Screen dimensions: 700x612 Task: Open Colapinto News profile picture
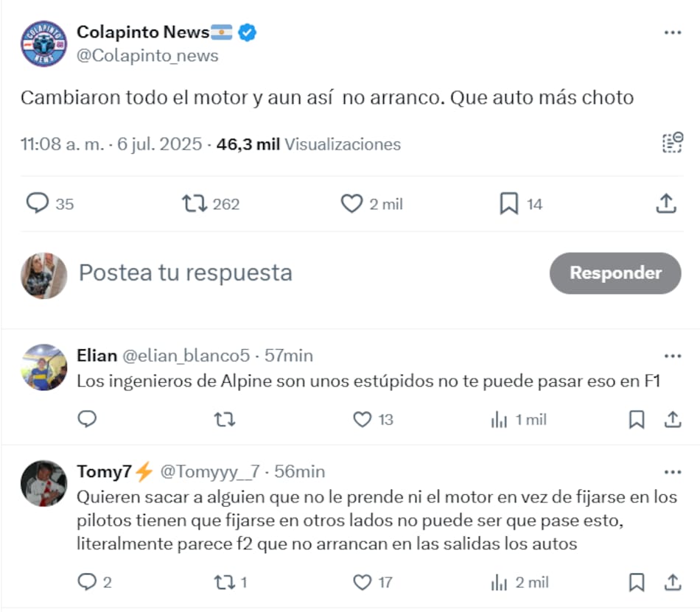(x=43, y=44)
